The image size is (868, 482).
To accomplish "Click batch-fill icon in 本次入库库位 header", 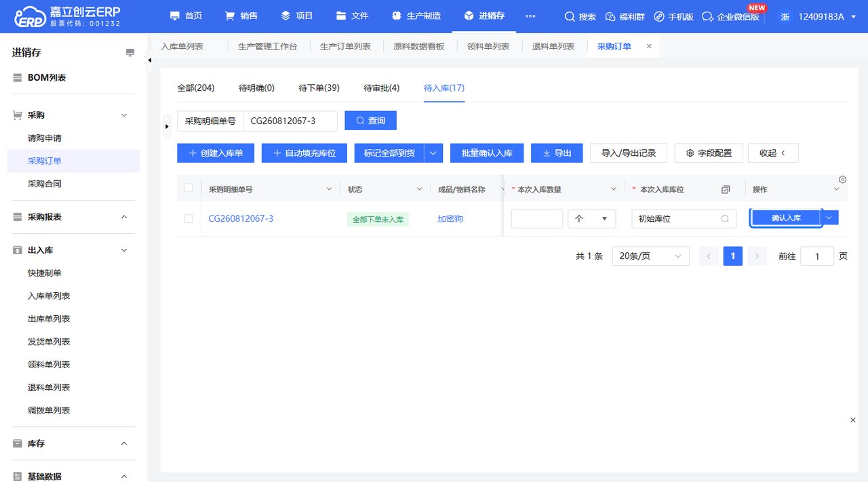I will [x=726, y=190].
